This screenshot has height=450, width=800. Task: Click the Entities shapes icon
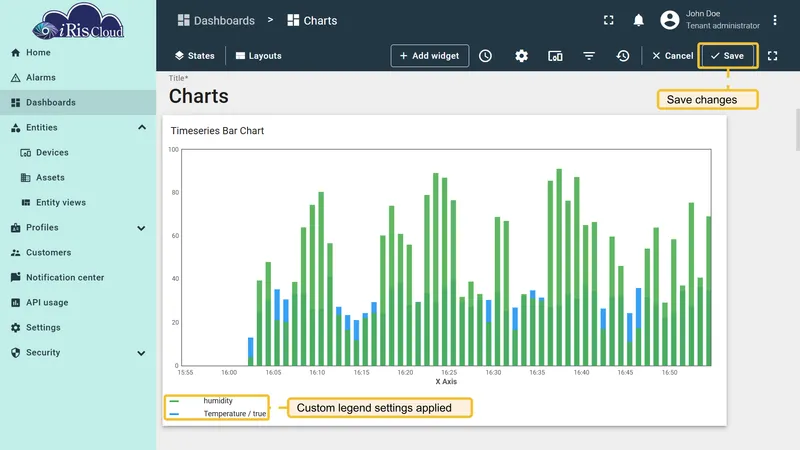tap(15, 128)
